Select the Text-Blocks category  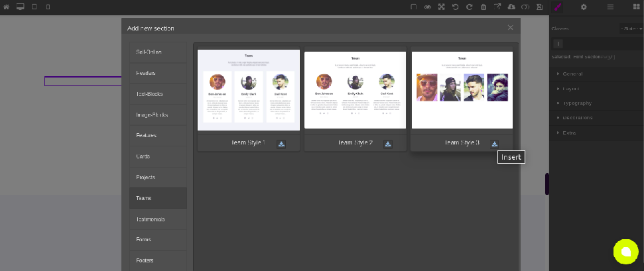[158, 94]
